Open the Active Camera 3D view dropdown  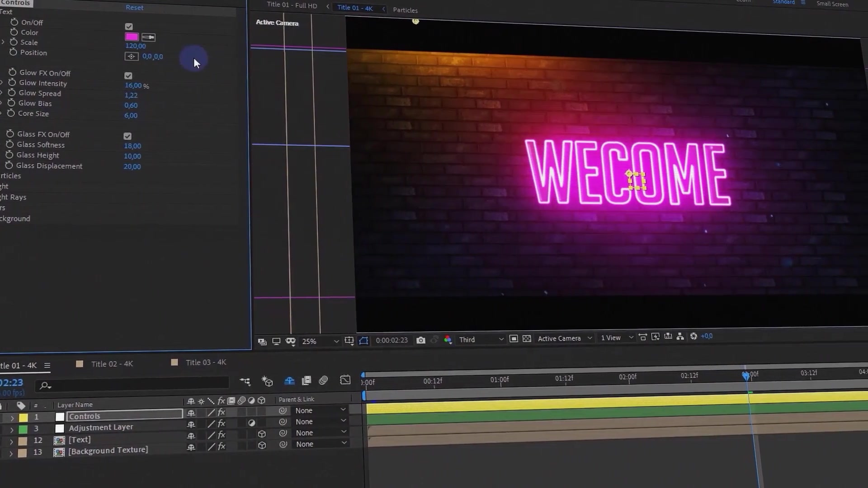pyautogui.click(x=565, y=338)
